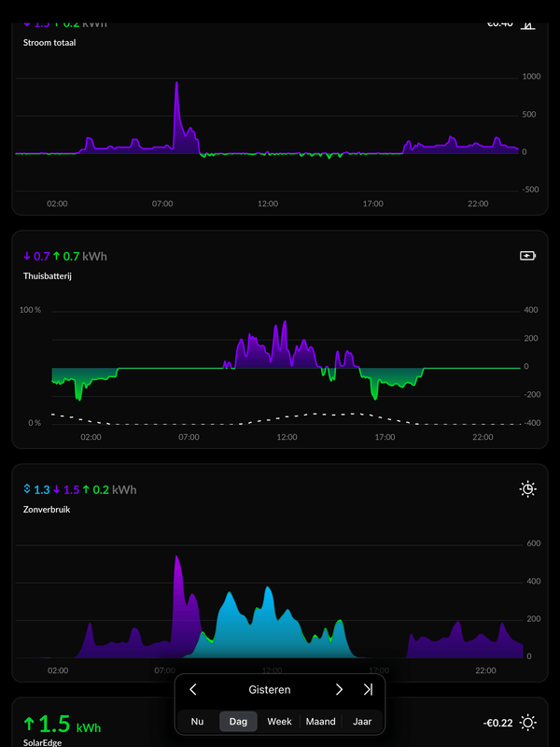Open the Gisteren date label
This screenshot has width=560, height=747.
click(270, 689)
